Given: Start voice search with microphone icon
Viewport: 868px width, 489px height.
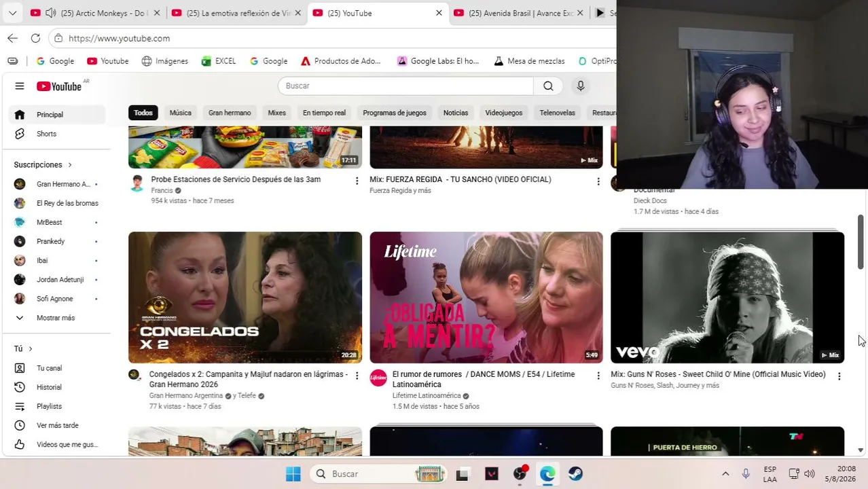Looking at the screenshot, I should [x=581, y=86].
